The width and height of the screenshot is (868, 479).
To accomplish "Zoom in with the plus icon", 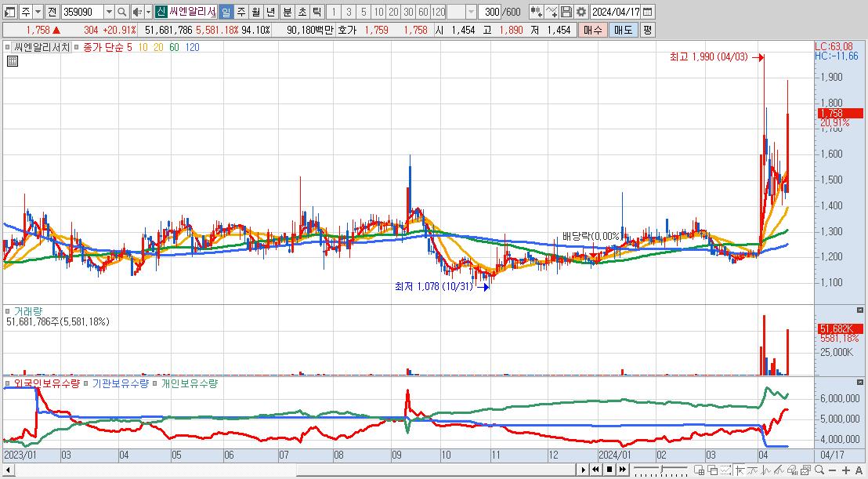I will click(846, 470).
